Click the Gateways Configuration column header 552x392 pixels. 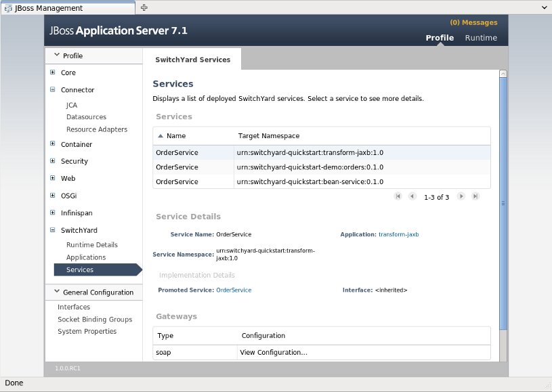click(x=263, y=335)
